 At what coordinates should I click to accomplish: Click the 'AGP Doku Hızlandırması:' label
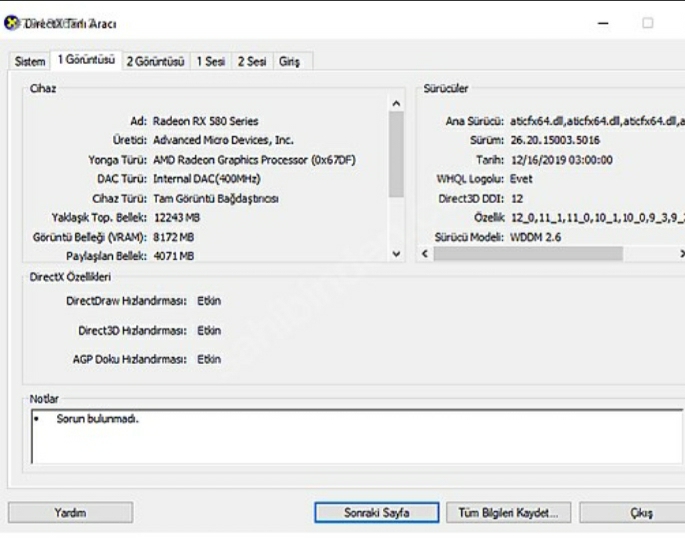(130, 359)
